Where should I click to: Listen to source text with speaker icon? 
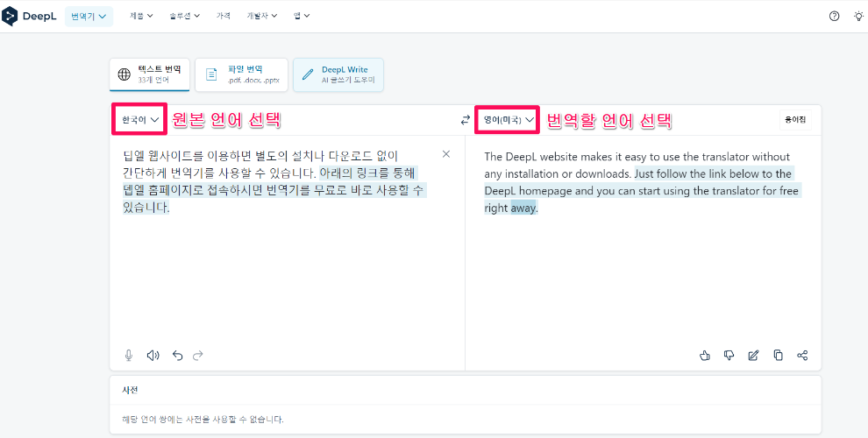point(153,355)
